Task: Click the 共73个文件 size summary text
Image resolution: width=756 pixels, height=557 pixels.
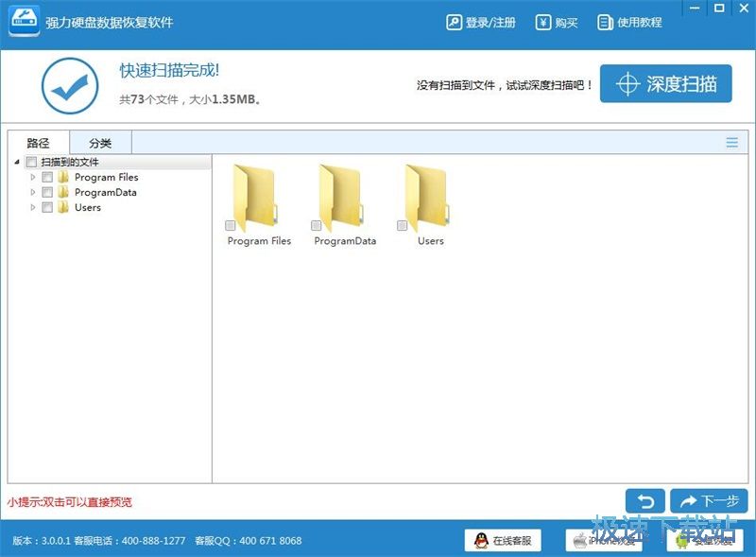Action: [191, 99]
